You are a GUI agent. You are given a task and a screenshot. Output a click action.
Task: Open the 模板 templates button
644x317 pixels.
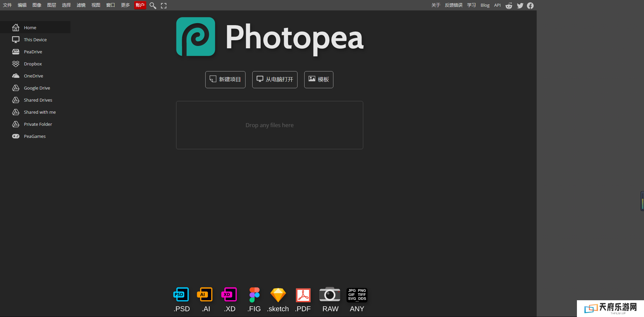(319, 80)
